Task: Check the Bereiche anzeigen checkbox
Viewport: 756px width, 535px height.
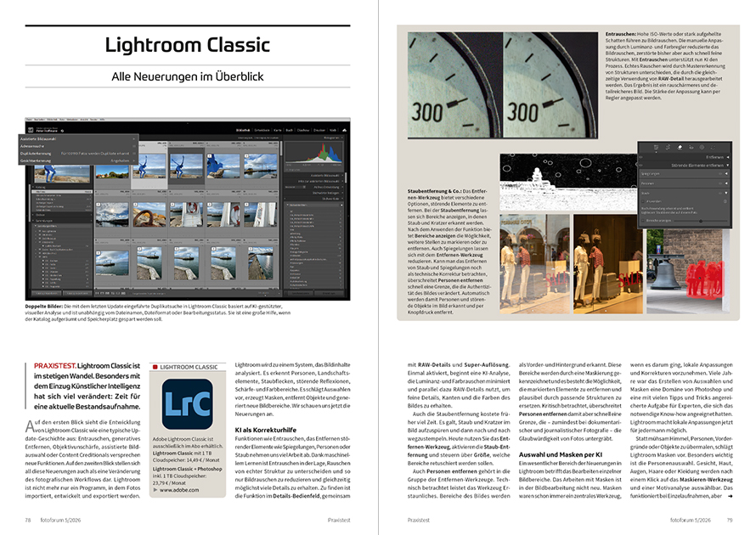Action: click(643, 221)
